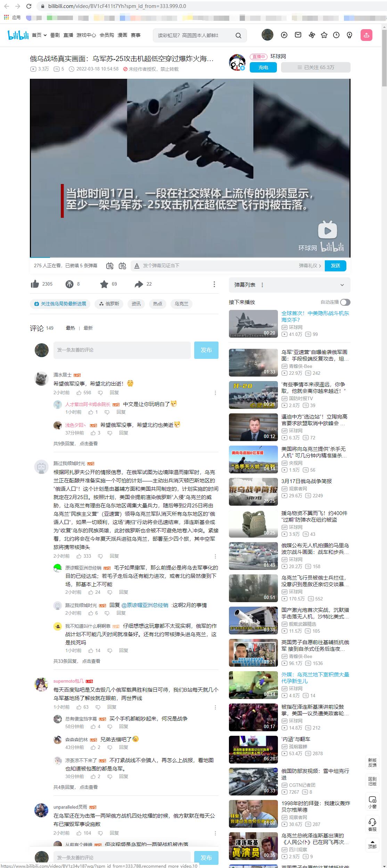Screen dimensions: 387x868
Task: Click the blue 充电 button
Action: pyautogui.click(x=263, y=67)
